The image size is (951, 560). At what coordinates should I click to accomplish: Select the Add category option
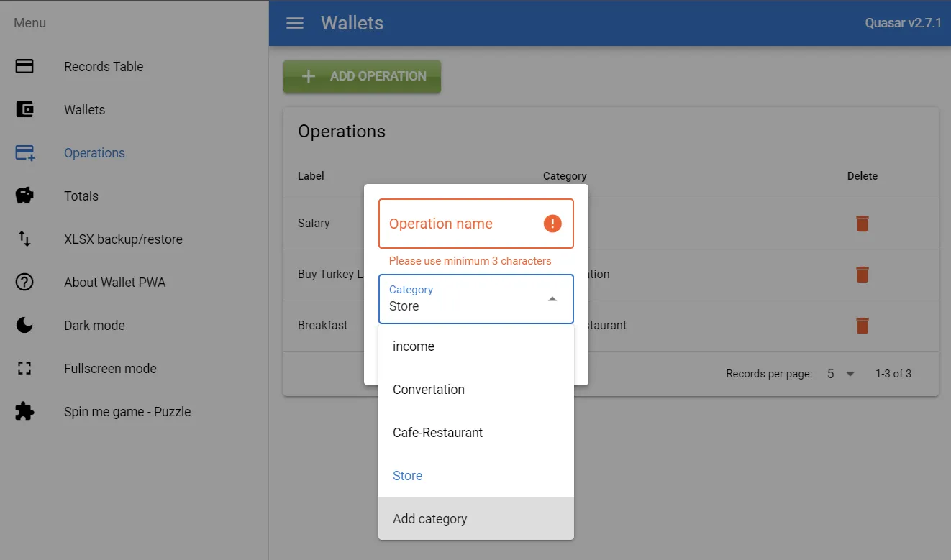[x=430, y=519]
